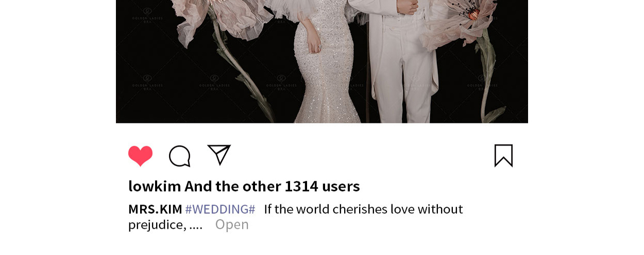The height and width of the screenshot is (255, 644).
Task: Expand the caption with Open
Action: pos(232,225)
